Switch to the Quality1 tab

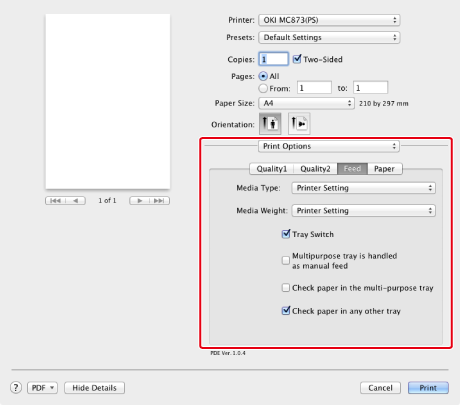click(x=272, y=169)
